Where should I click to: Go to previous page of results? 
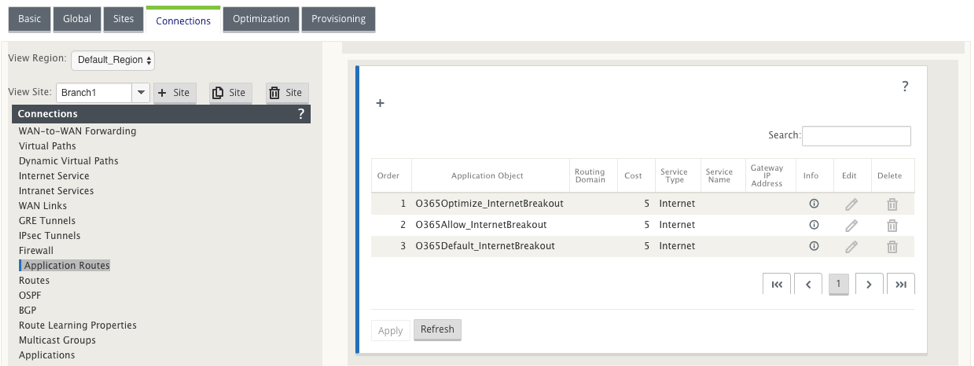click(809, 284)
